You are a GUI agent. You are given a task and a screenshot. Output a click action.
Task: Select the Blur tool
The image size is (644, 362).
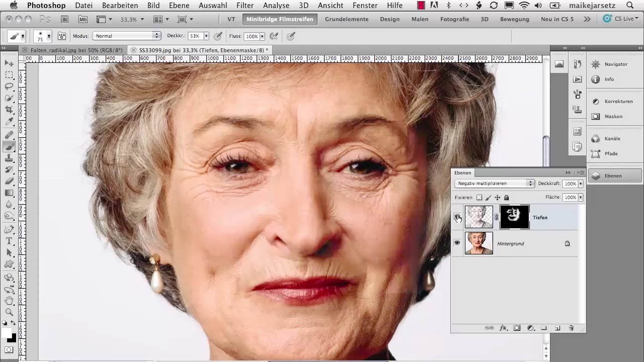coord(9,205)
